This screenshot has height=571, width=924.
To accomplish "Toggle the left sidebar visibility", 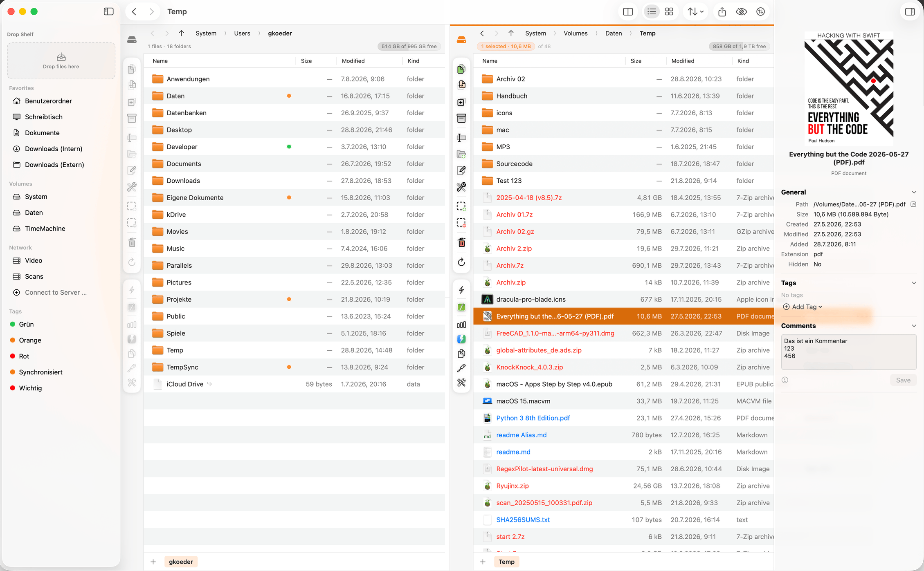I will (x=108, y=12).
